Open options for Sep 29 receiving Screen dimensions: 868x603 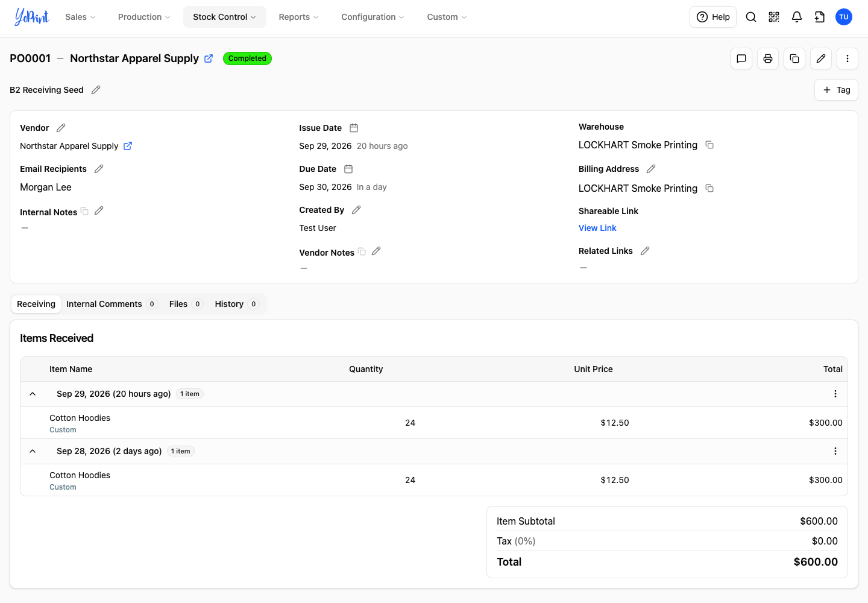click(x=835, y=394)
